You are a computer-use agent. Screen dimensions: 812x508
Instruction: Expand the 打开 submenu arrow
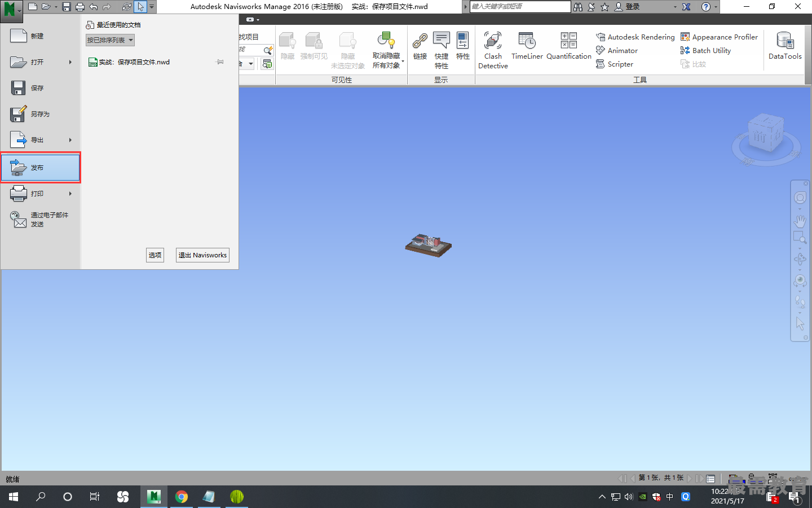[x=70, y=62]
